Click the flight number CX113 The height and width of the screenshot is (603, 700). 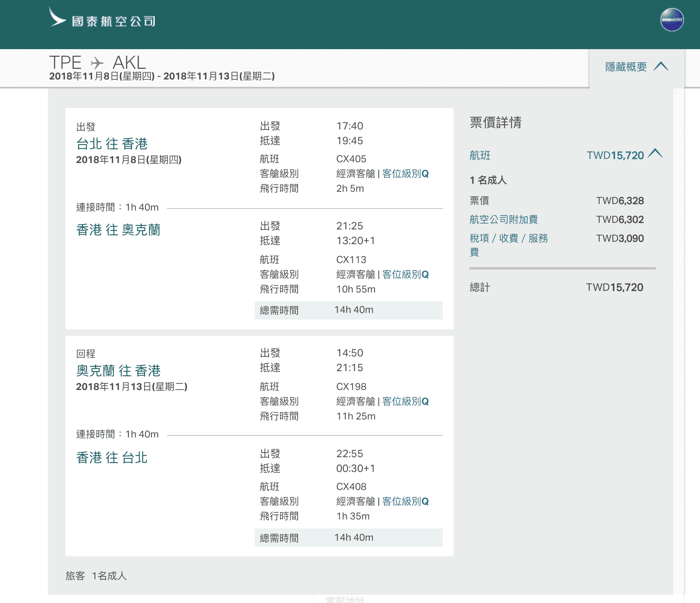coord(351,260)
